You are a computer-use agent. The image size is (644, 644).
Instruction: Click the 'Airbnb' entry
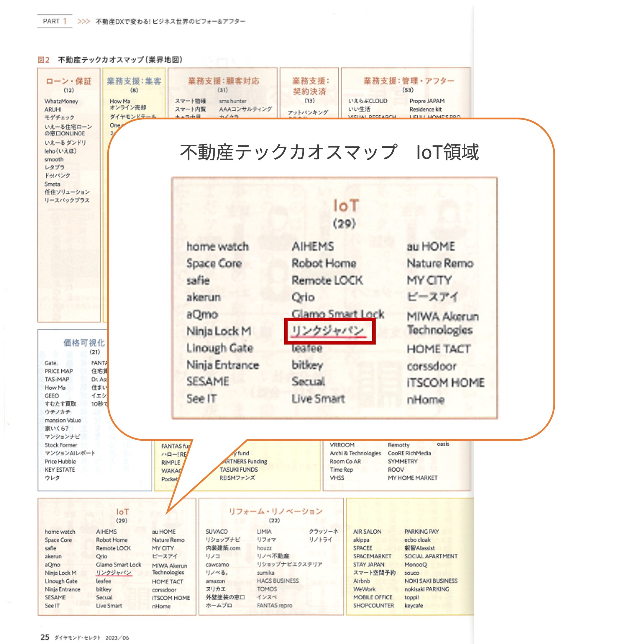362,581
